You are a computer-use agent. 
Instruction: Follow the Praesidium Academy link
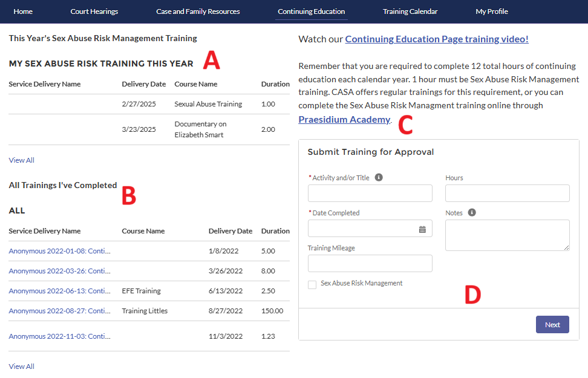pos(344,119)
